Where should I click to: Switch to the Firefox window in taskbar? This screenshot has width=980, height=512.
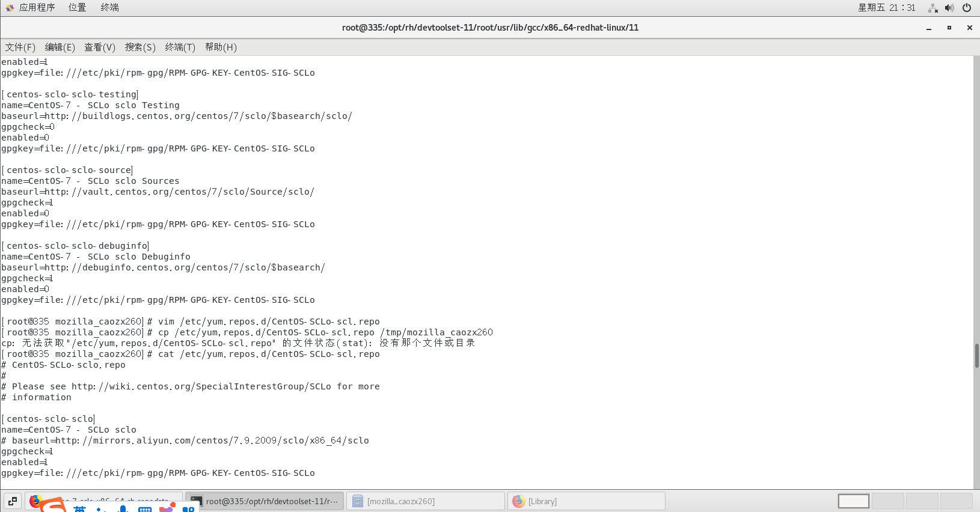tap(103, 501)
